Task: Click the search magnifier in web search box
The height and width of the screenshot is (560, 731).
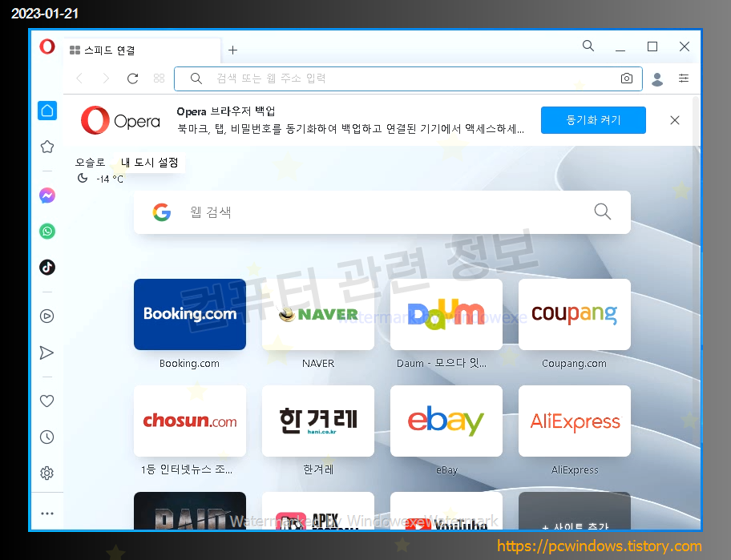Action: [602, 212]
